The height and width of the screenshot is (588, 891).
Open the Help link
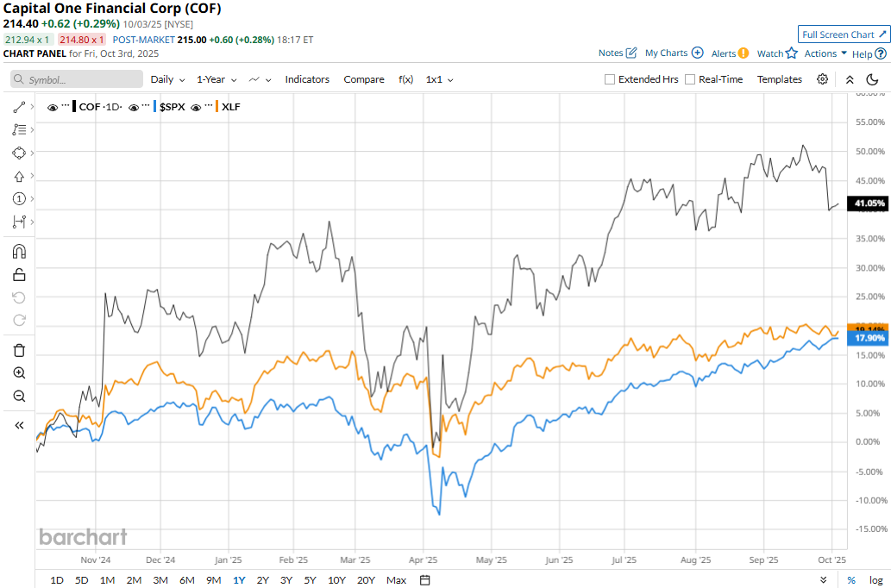[x=869, y=54]
